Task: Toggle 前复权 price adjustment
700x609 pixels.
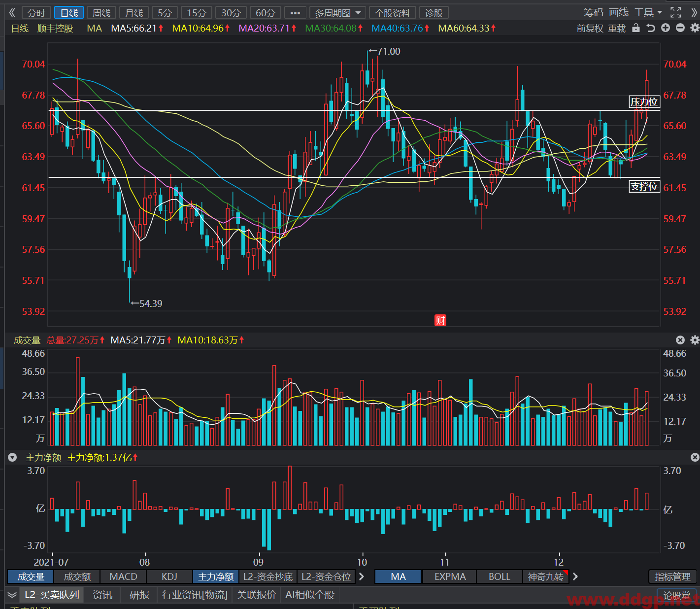Action: [590, 29]
